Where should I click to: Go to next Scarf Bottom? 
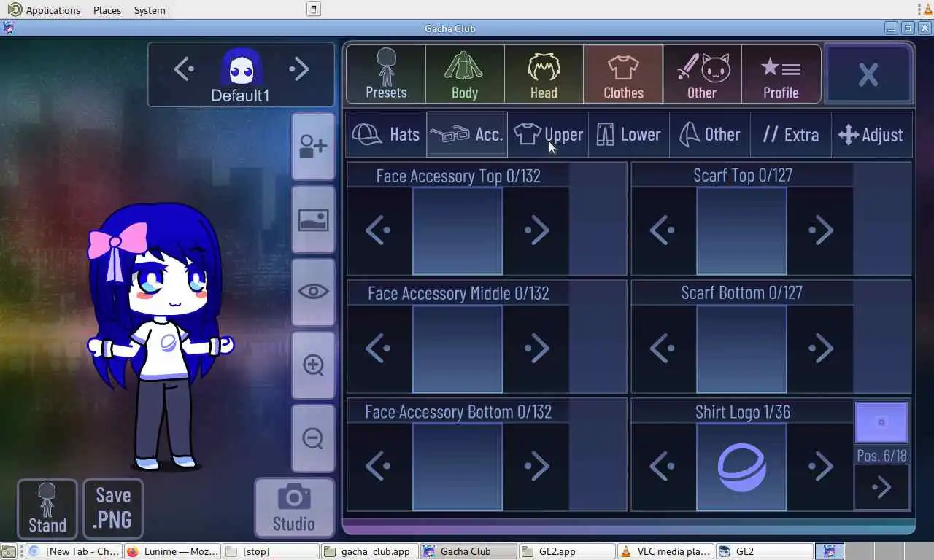820,349
